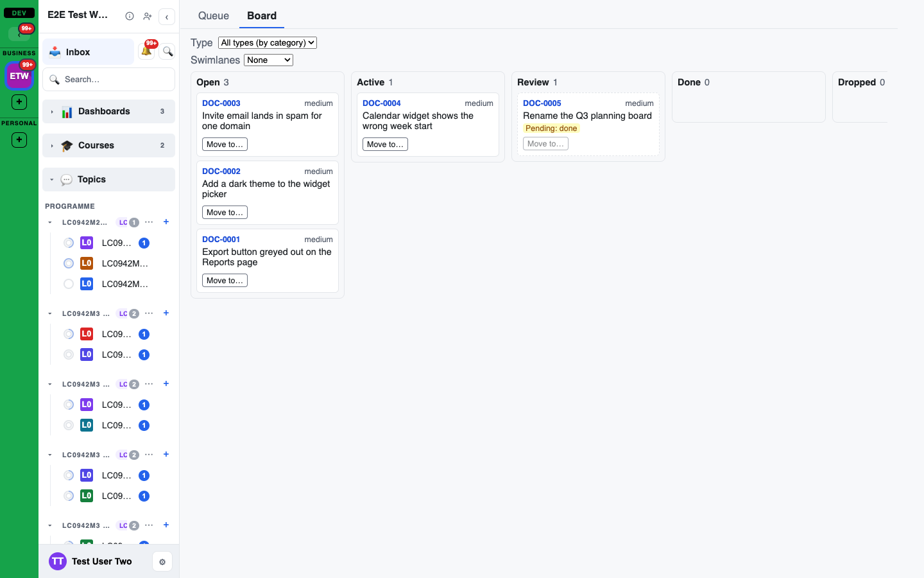Open the DOC-0004 link
This screenshot has width=924, height=578.
tap(382, 103)
